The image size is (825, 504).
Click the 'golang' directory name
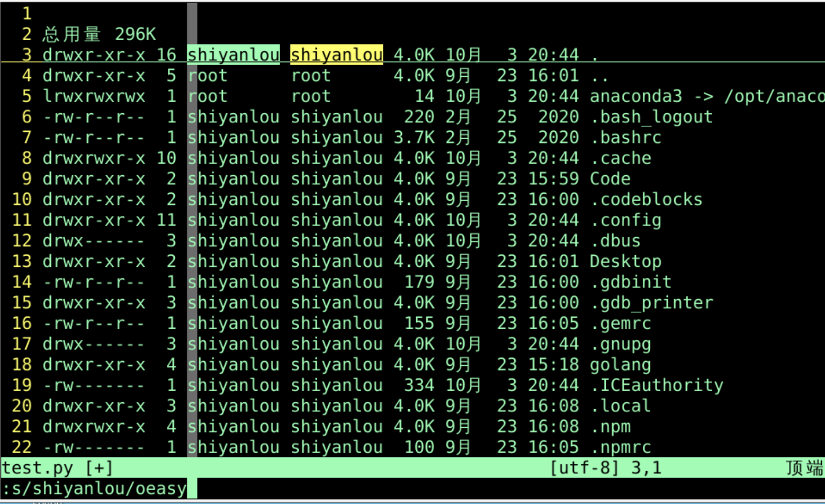tap(621, 365)
